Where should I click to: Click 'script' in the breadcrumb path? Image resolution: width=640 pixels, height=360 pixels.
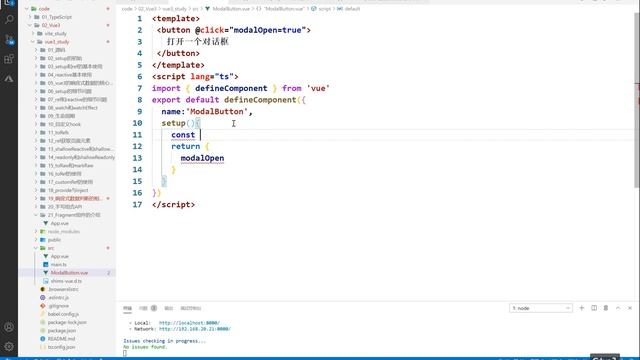[x=324, y=9]
